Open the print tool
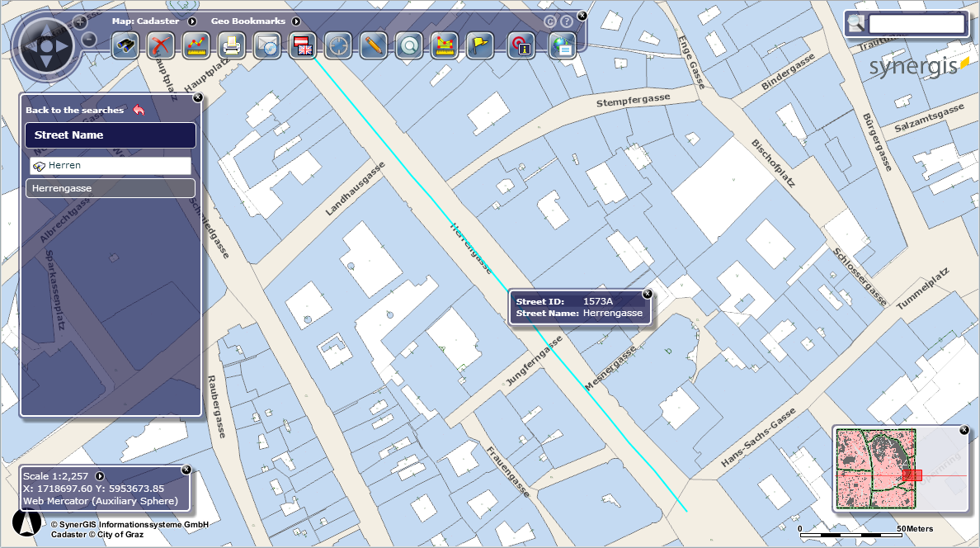Image resolution: width=980 pixels, height=548 pixels. (231, 45)
